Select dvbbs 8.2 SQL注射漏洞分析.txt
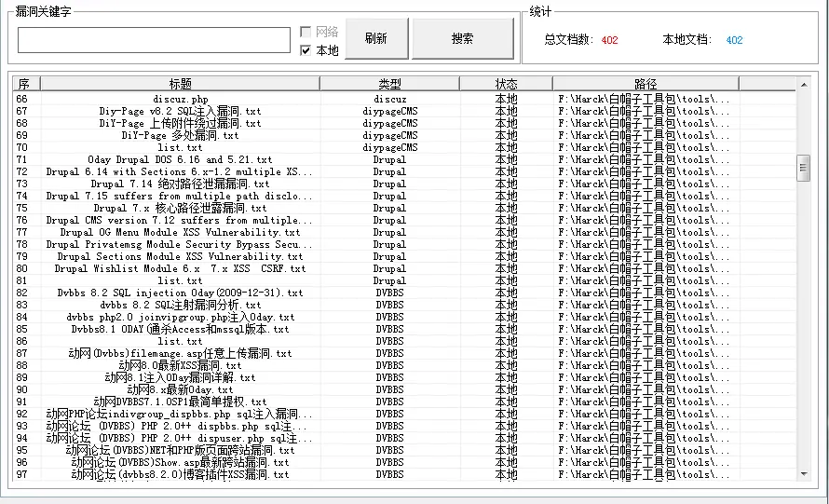Image resolution: width=829 pixels, height=504 pixels. tap(181, 306)
